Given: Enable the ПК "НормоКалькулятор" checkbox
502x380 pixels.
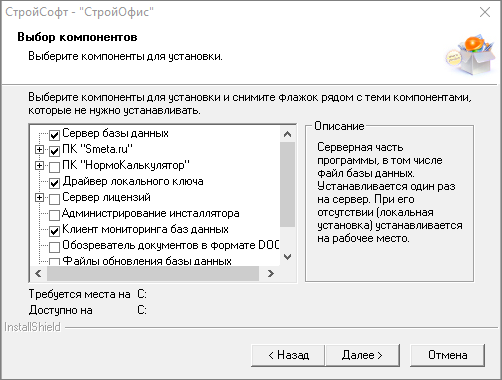Looking at the screenshot, I should (x=54, y=167).
